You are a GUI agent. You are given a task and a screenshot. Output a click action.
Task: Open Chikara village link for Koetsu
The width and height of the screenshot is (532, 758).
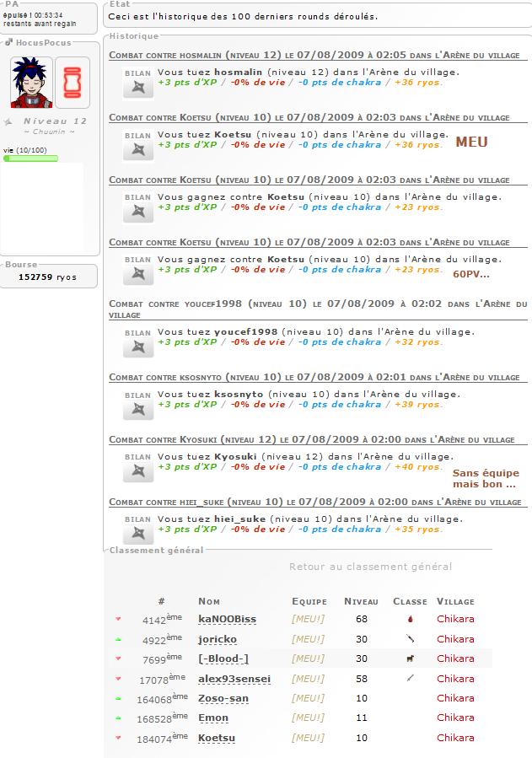pos(455,738)
